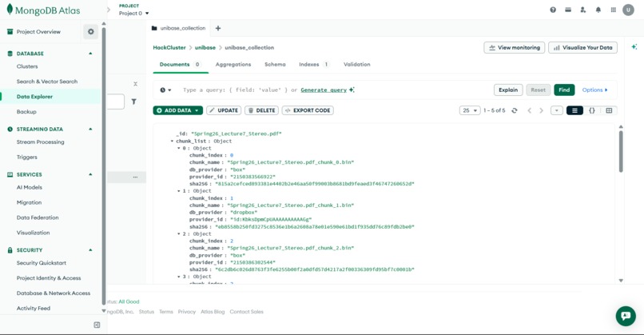
Task: Open query history clock dropdown
Action: [165, 90]
